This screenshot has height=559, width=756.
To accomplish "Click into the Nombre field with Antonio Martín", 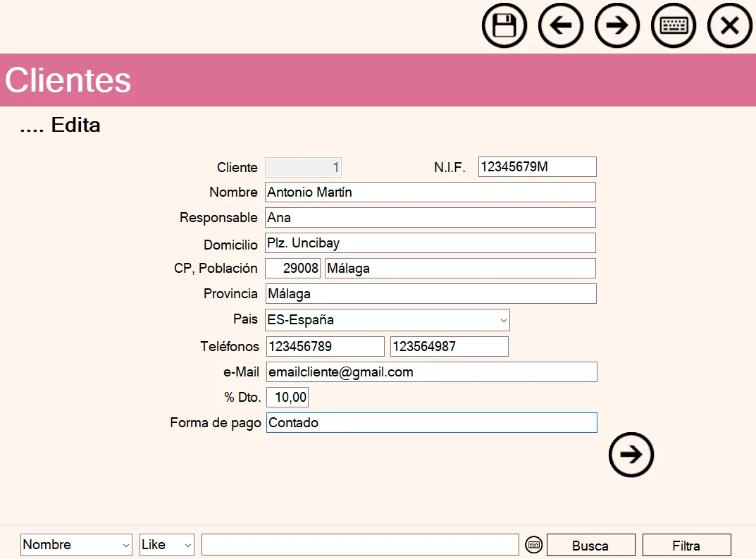I will click(x=430, y=192).
